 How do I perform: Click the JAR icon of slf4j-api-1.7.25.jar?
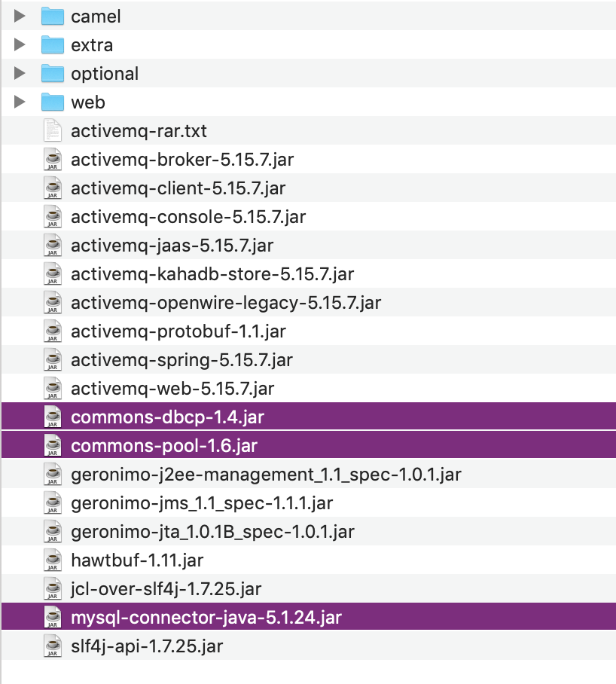(53, 646)
